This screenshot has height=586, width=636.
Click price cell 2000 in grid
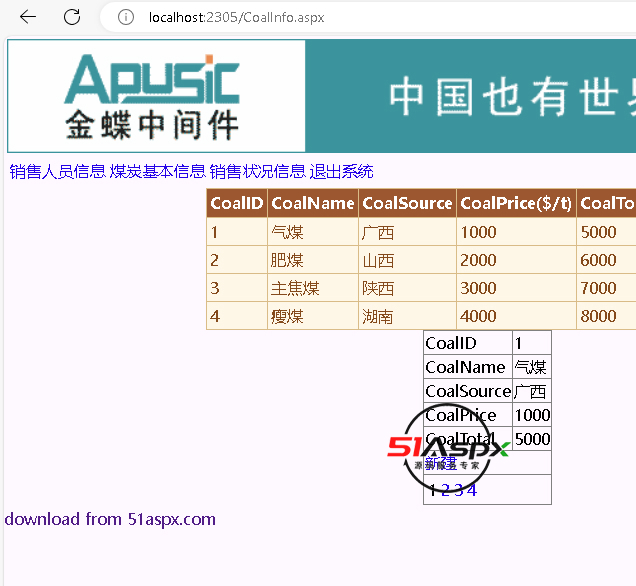coord(516,260)
